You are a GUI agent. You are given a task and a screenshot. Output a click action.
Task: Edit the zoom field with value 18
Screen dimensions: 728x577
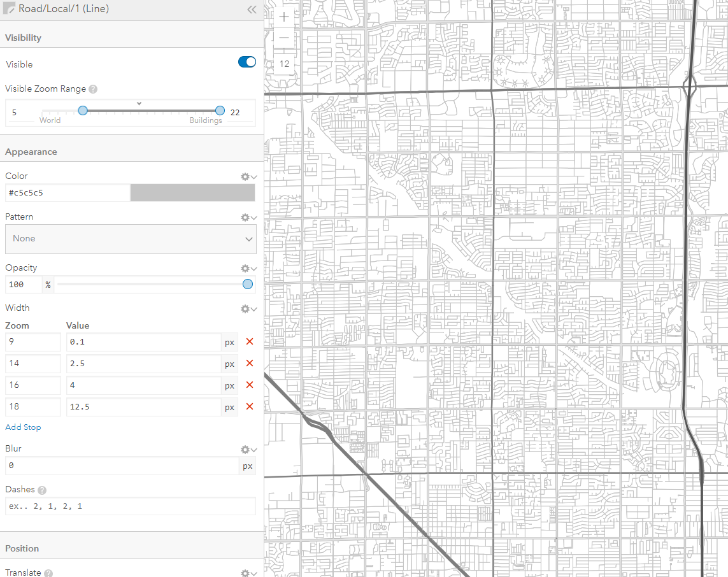(x=33, y=407)
